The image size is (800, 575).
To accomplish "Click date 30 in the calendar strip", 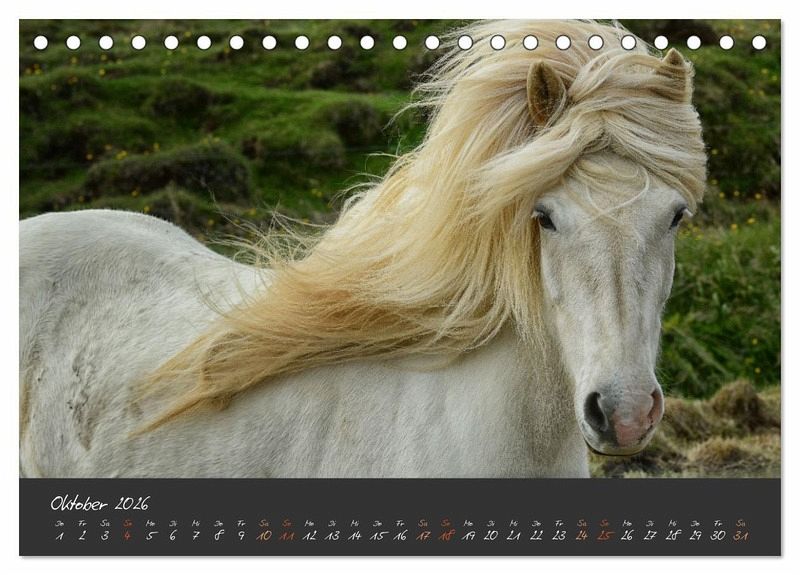I will 718,535.
